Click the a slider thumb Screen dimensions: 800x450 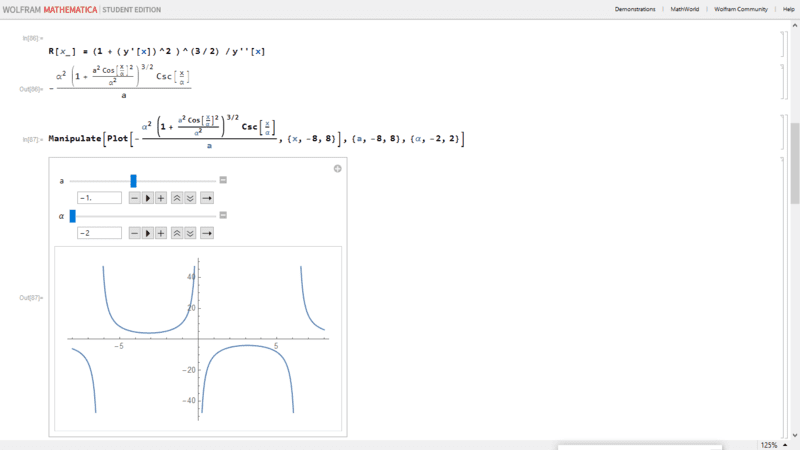pyautogui.click(x=133, y=181)
